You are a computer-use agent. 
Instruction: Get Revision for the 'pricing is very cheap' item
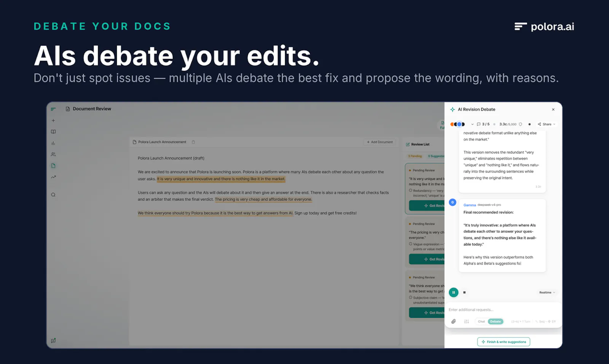(x=427, y=259)
